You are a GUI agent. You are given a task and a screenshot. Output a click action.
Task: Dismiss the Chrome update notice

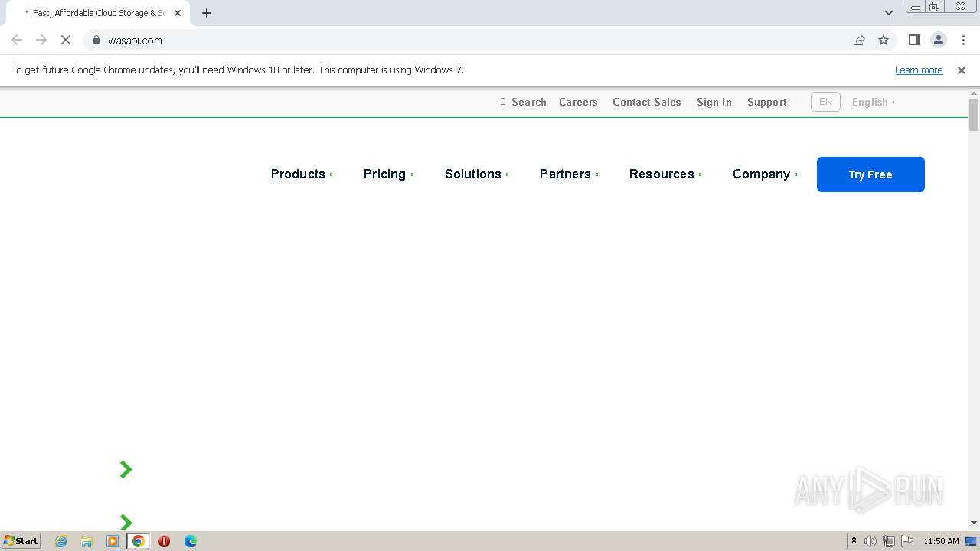click(x=962, y=70)
